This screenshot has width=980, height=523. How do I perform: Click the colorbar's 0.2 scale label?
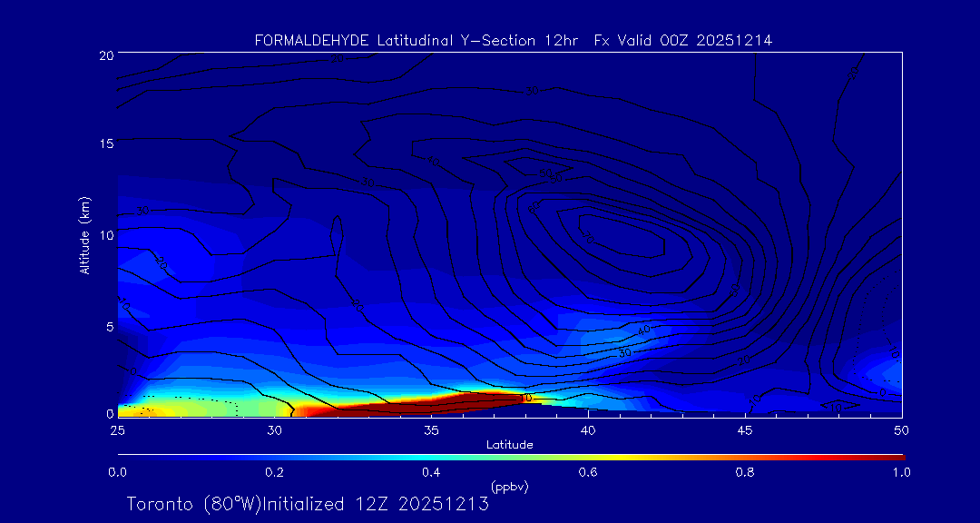point(274,472)
